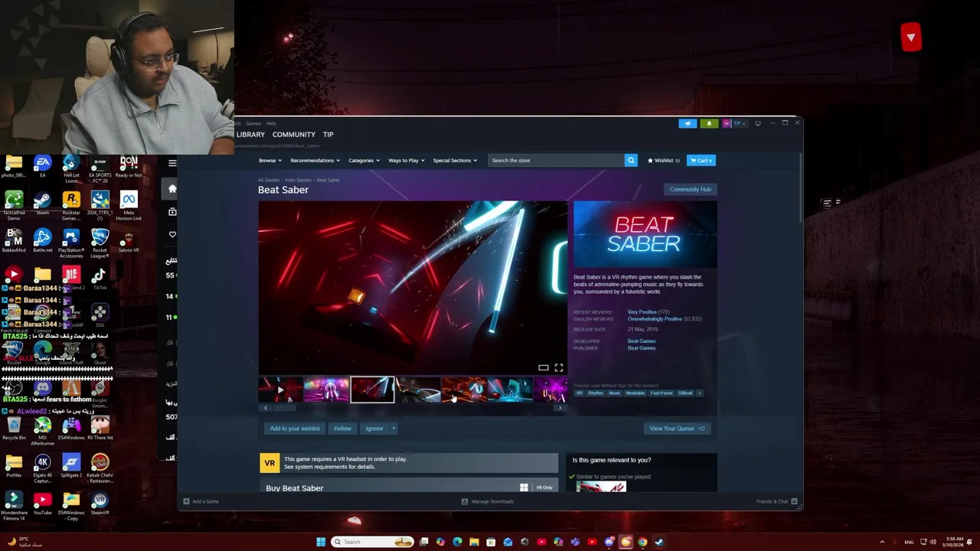Open the LIBRARY tab in Steam
This screenshot has width=980, height=551.
(x=250, y=135)
